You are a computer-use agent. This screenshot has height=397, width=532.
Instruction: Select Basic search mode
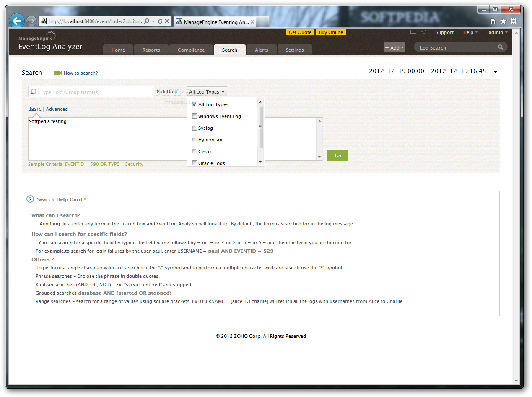coord(35,109)
